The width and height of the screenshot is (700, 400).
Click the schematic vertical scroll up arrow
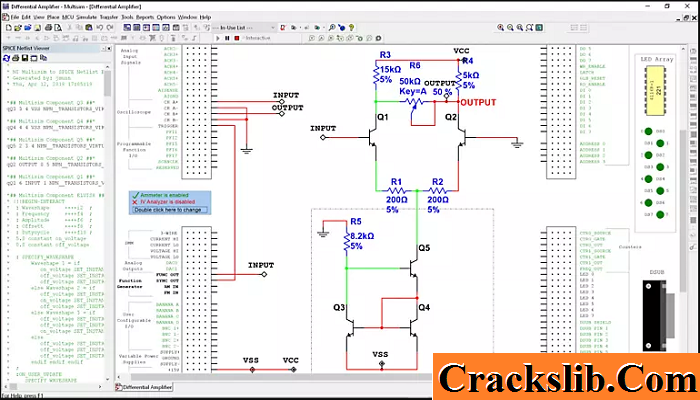[x=683, y=48]
